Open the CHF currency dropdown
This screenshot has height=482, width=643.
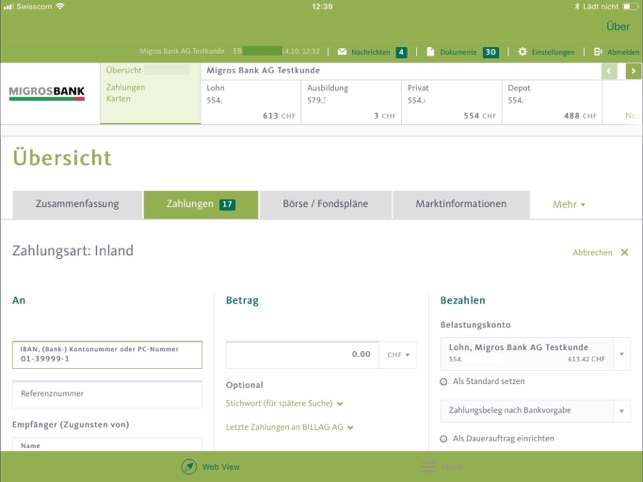coord(398,355)
